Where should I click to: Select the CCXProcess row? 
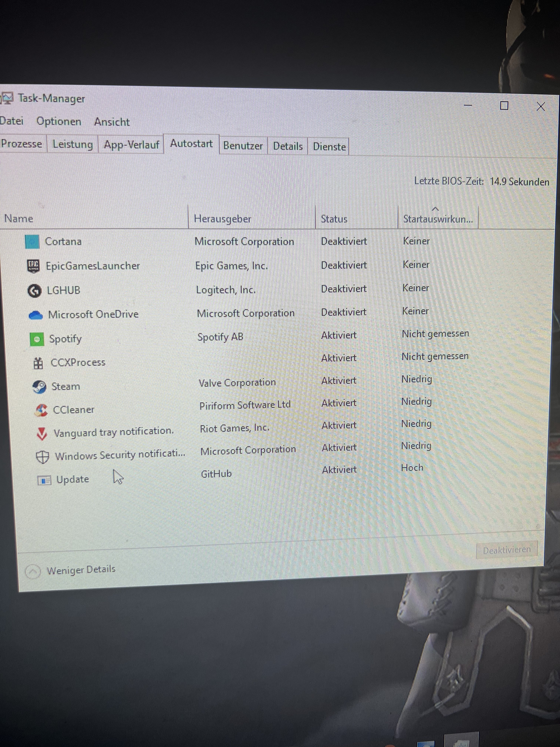[x=78, y=362]
